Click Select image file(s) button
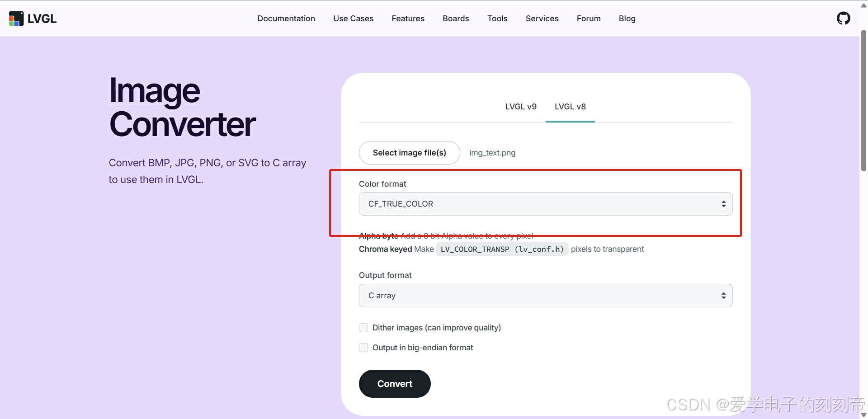The image size is (868, 419). tap(410, 153)
